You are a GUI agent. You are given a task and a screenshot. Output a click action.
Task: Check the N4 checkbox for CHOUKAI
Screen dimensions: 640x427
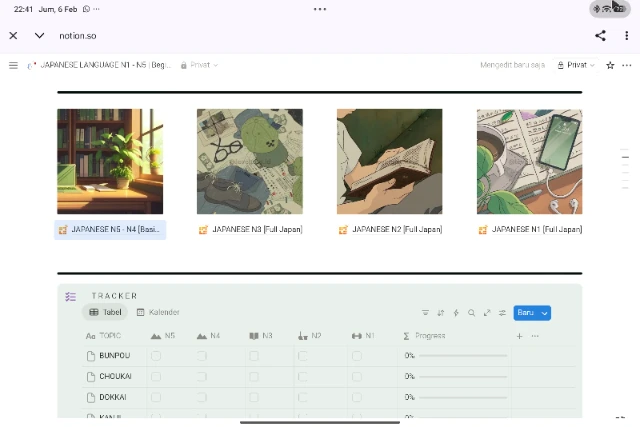(201, 377)
